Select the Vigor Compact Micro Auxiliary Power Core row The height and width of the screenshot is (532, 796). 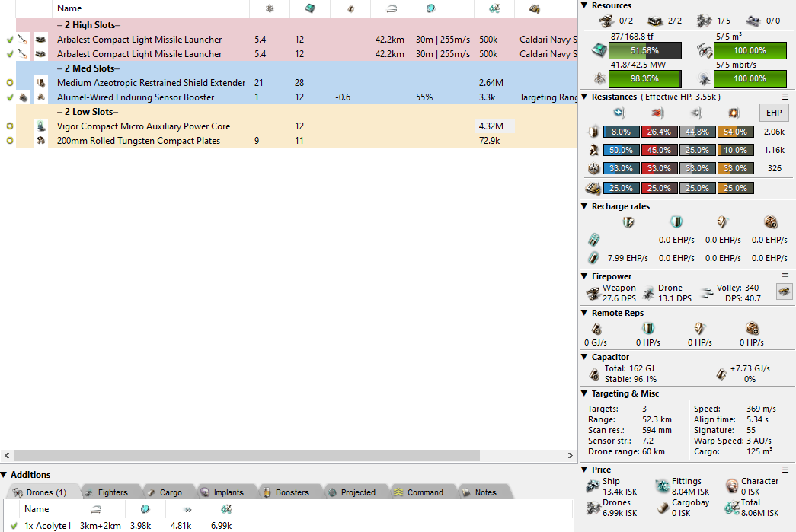click(143, 126)
